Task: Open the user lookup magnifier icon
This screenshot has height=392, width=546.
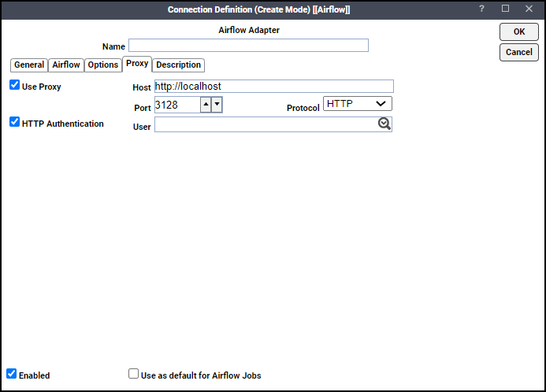Action: tap(384, 124)
